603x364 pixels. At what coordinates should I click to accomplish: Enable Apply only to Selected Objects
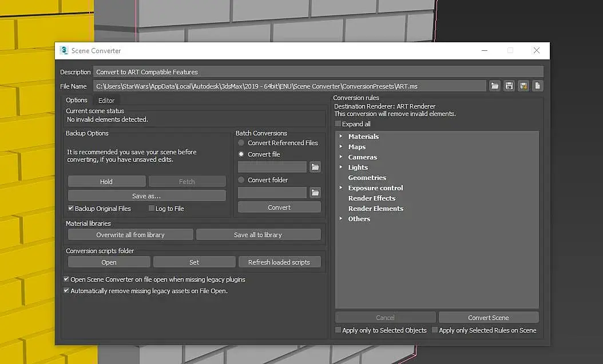click(x=338, y=330)
